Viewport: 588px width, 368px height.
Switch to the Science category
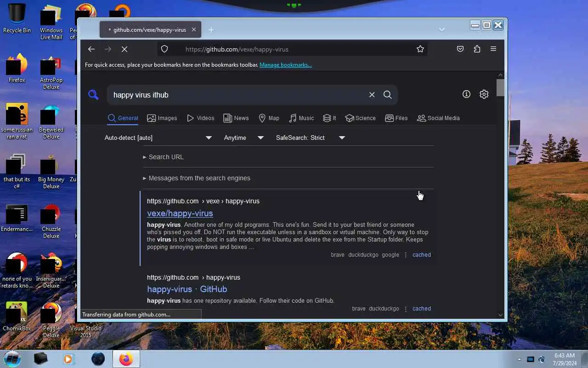(x=360, y=118)
